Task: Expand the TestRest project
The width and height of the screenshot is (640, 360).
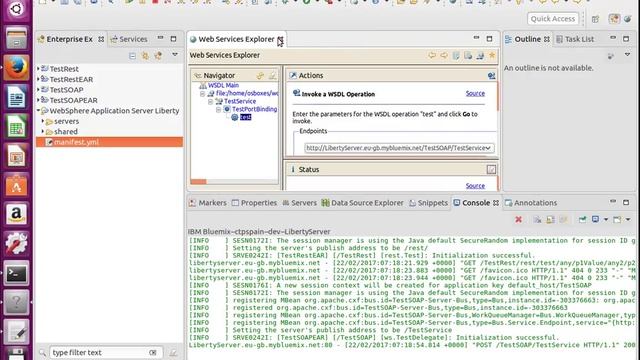Action: [38, 69]
